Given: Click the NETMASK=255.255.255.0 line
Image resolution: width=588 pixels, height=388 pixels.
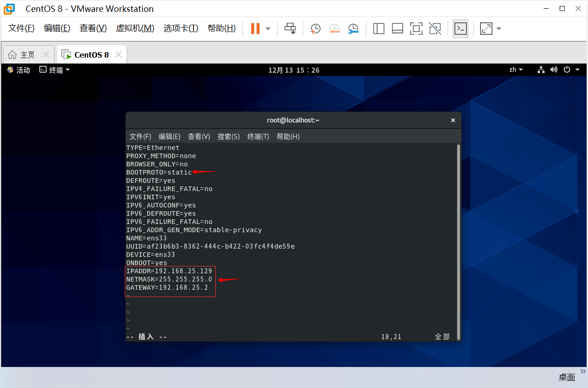Looking at the screenshot, I should pyautogui.click(x=169, y=279).
